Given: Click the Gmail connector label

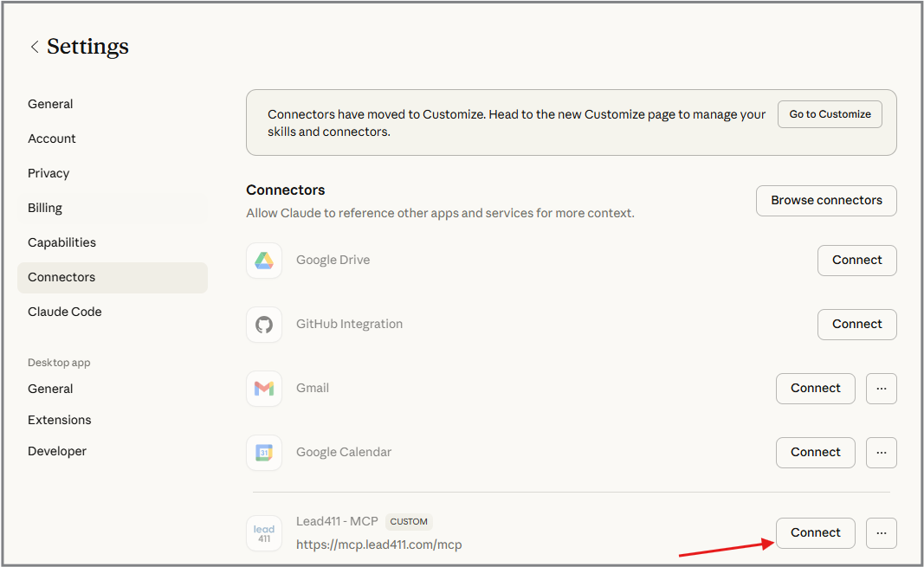Looking at the screenshot, I should [x=313, y=389].
